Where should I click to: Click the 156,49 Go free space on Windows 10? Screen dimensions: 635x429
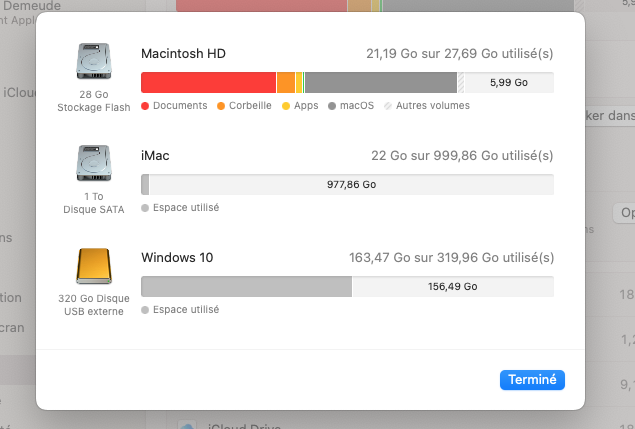pos(452,287)
